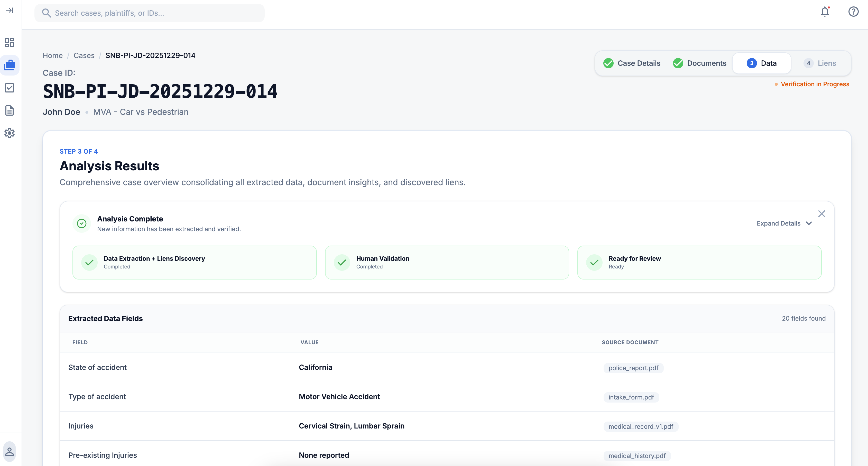Screen dimensions: 868x466
Task: Navigate to Cases via breadcrumb link
Action: [84, 55]
